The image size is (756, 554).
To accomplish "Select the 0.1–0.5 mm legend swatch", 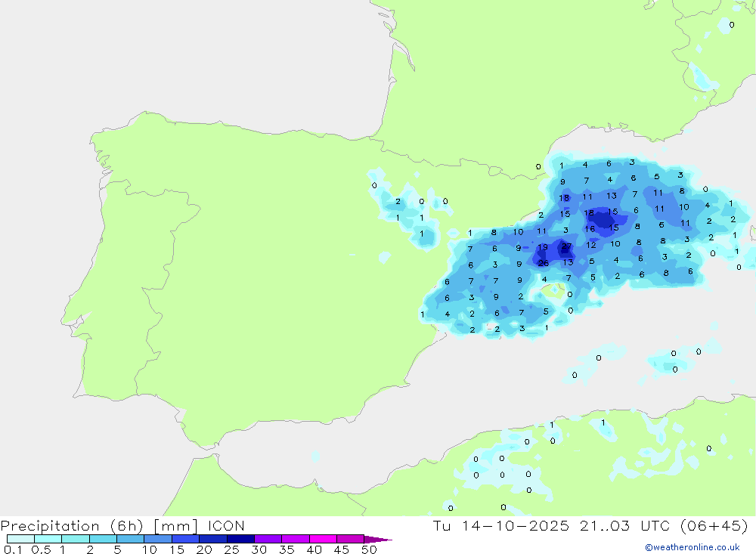I will (x=20, y=539).
